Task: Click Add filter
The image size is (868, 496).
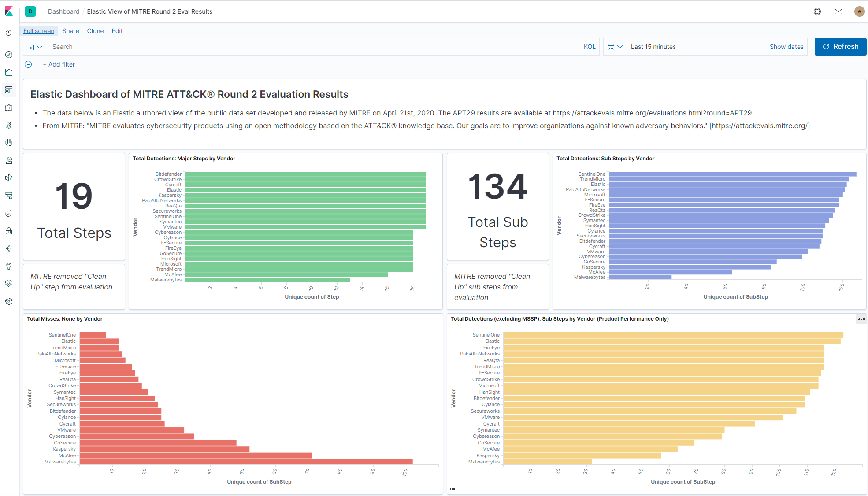Action: [59, 64]
